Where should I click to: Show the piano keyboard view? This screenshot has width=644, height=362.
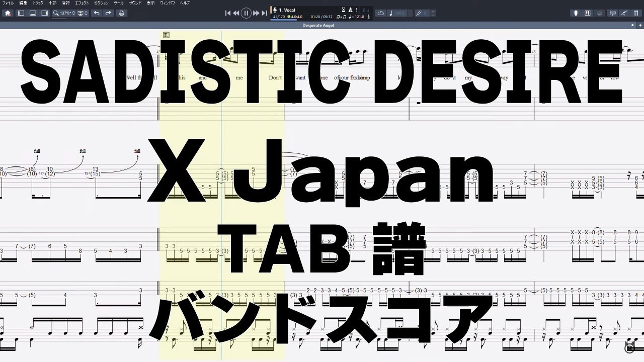[588, 13]
